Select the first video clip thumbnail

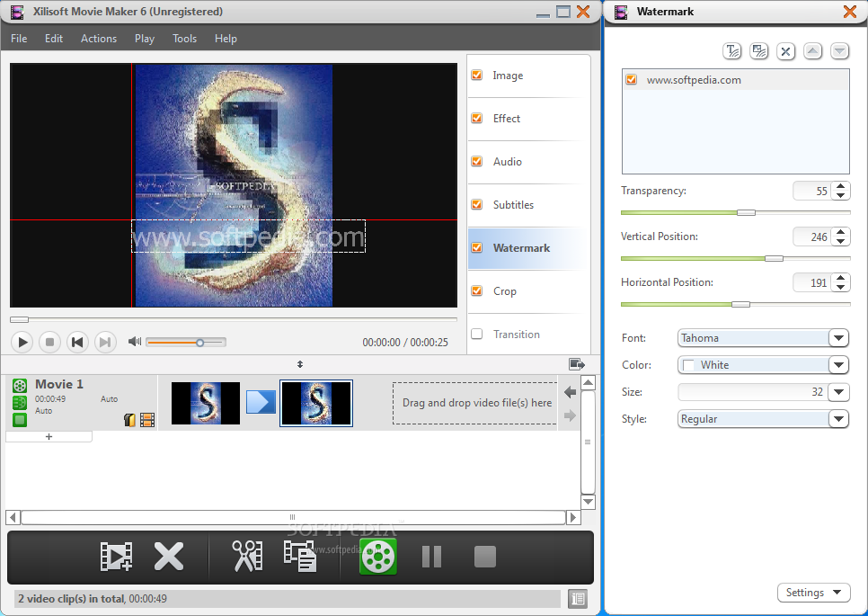point(206,403)
